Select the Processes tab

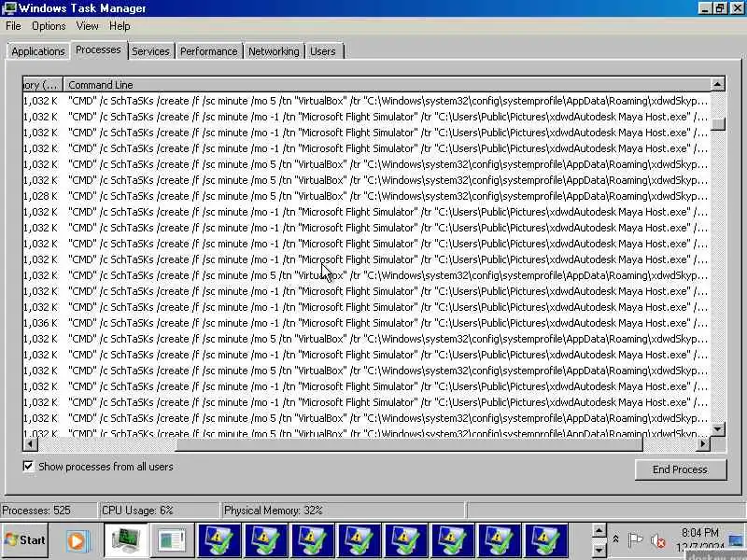[x=98, y=49]
